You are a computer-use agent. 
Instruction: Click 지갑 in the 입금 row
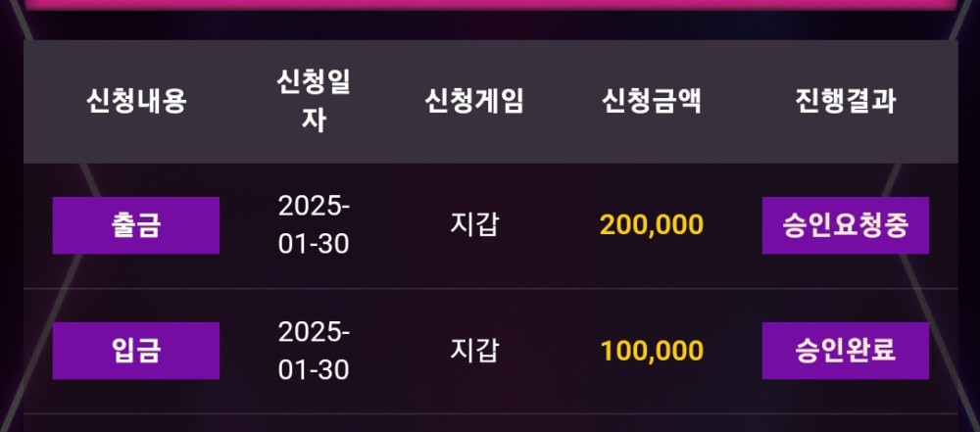(x=474, y=350)
